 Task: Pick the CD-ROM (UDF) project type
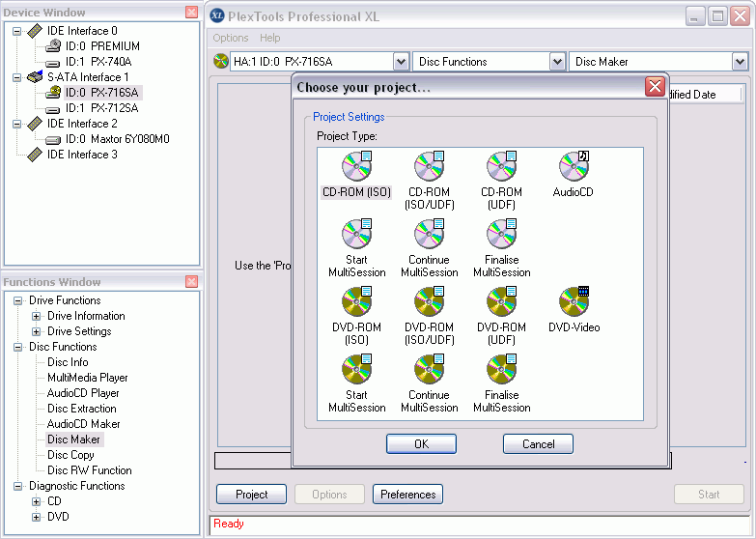[501, 165]
